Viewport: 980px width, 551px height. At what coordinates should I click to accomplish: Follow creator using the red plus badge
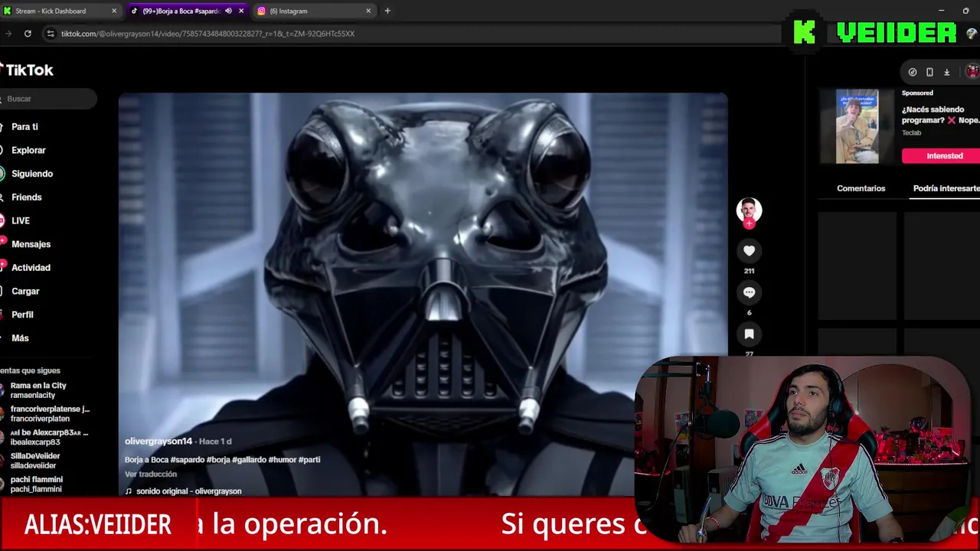749,223
